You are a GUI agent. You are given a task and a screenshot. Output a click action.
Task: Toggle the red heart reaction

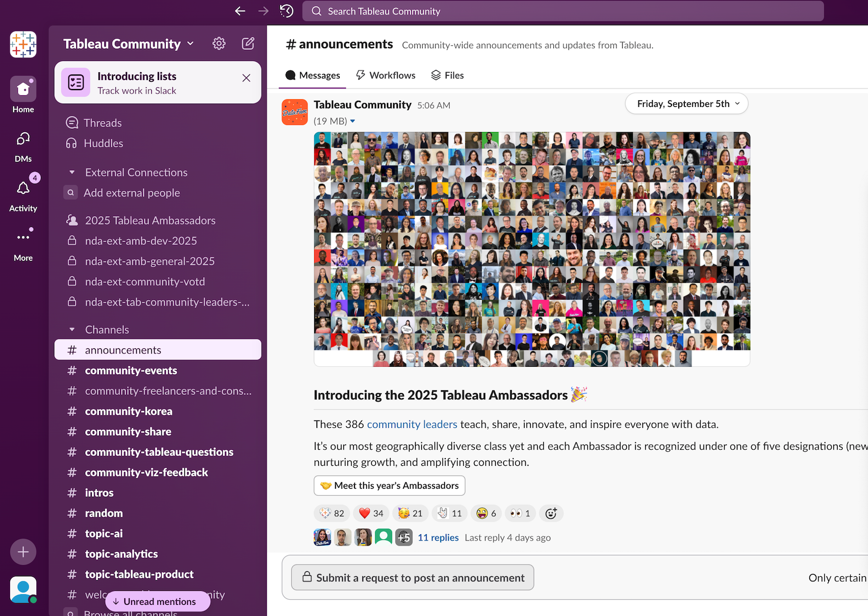point(371,514)
